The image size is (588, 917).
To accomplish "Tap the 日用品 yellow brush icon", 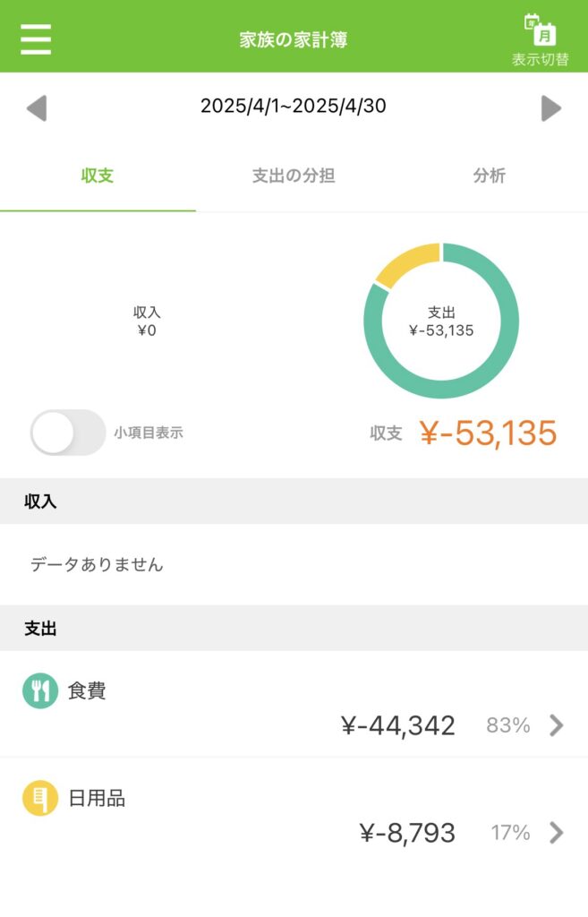I will pos(40,798).
